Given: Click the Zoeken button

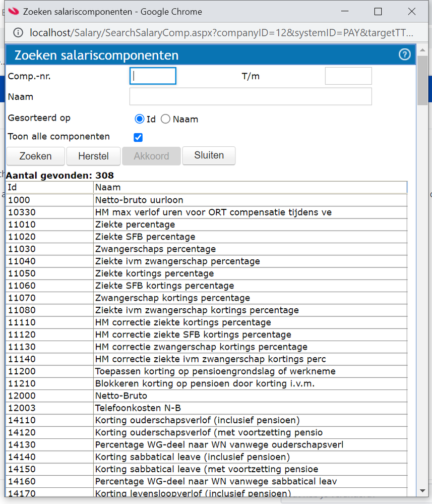Looking at the screenshot, I should click(x=36, y=156).
